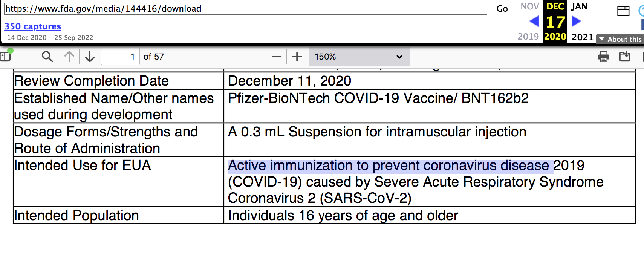Print the PDF document
The image size is (644, 259).
[x=603, y=57]
